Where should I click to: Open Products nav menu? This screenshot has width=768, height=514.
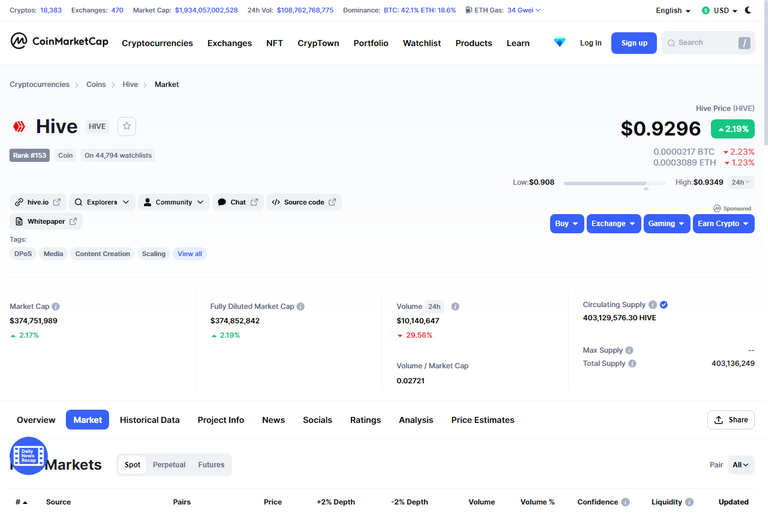(x=474, y=43)
